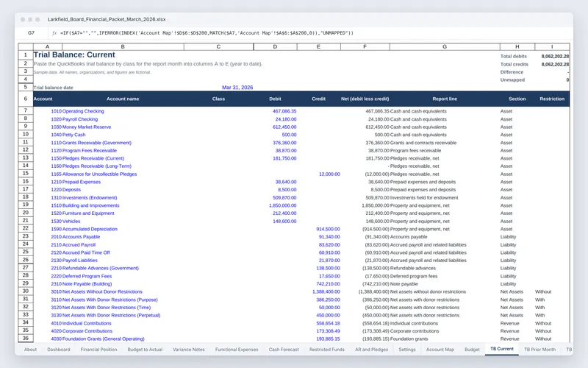Select column G header
The width and height of the screenshot is (588, 368).
(445, 46)
